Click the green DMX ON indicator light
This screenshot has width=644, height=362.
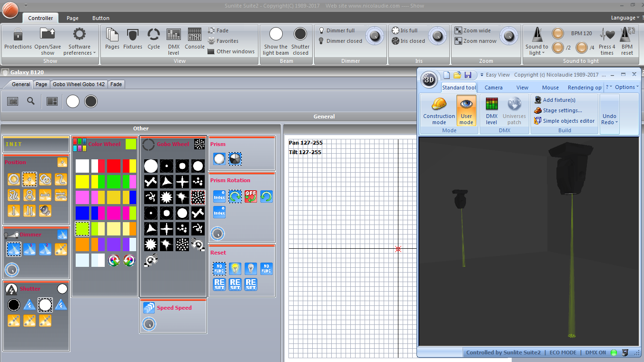coord(614,352)
